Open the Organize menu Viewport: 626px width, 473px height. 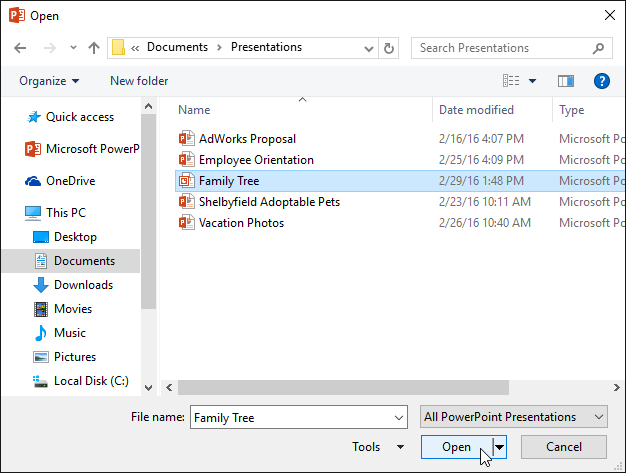point(49,81)
